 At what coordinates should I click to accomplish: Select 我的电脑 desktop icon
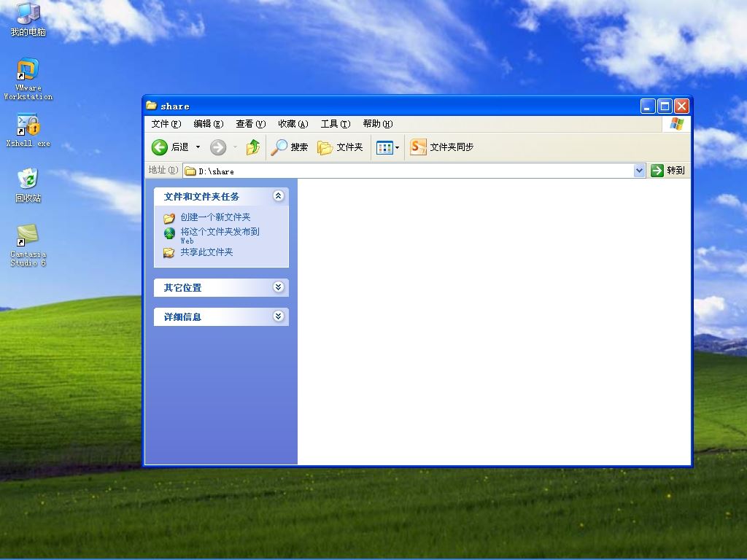pos(28,20)
